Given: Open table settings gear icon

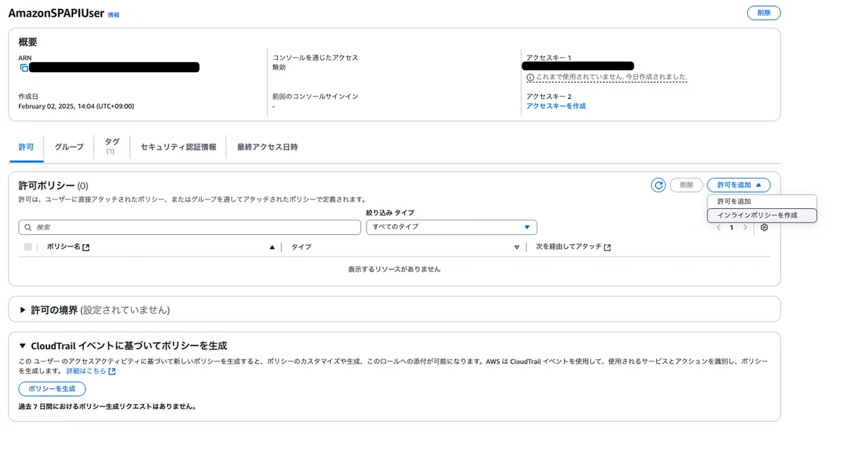Looking at the screenshot, I should tap(765, 228).
